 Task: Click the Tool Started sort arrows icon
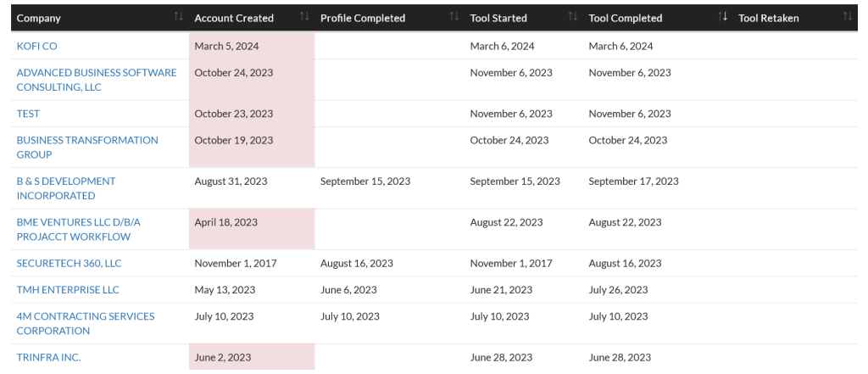(573, 18)
